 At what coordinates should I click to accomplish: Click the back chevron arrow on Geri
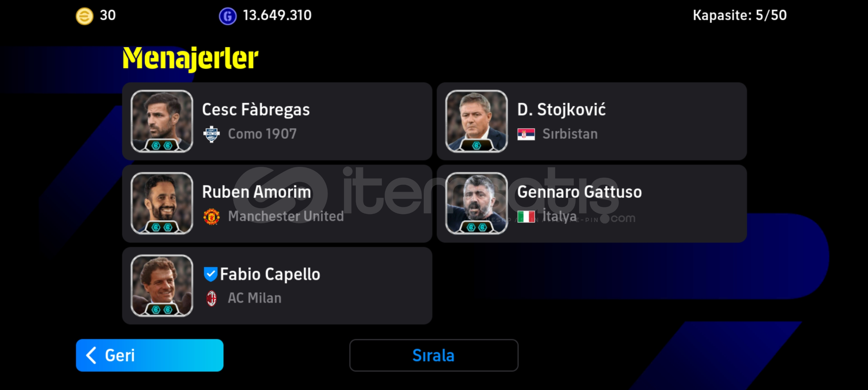91,355
